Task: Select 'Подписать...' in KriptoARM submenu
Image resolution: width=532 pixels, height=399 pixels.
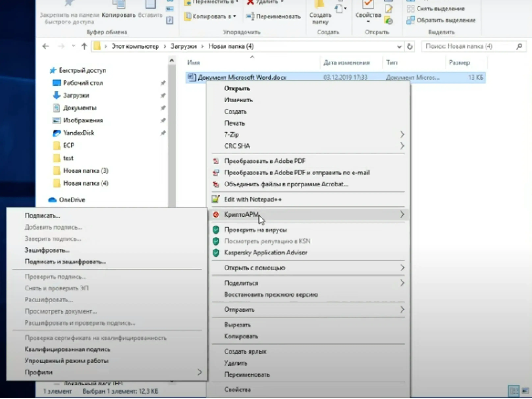Action: (42, 215)
